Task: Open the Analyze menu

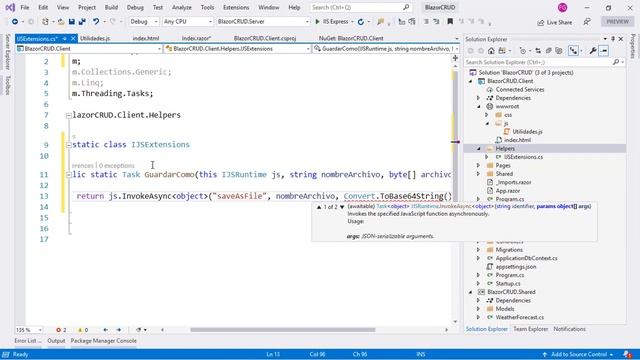Action: coord(182,7)
